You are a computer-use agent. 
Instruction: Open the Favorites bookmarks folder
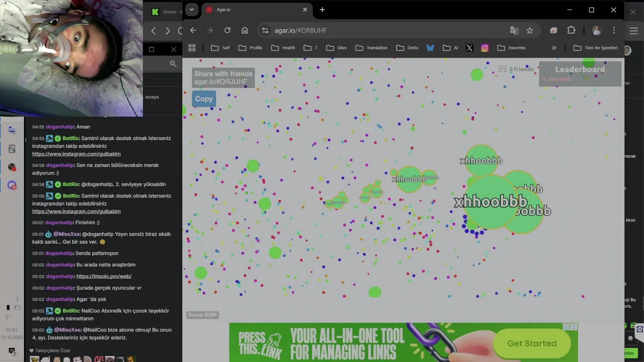(512, 48)
